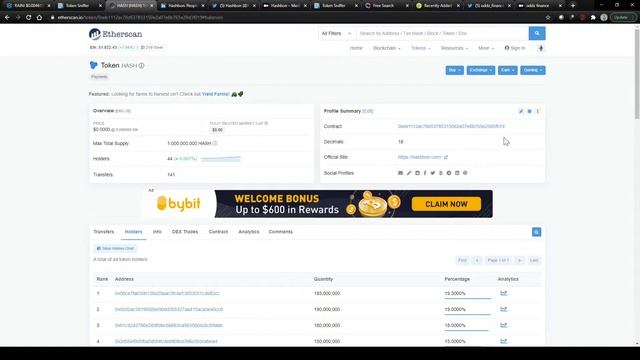Click the First pagination button

point(462,260)
